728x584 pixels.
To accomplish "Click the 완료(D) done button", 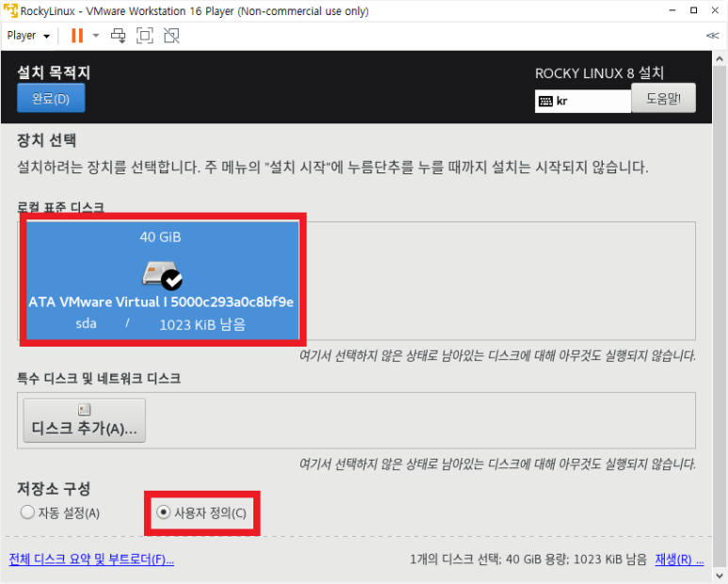I will coord(51,98).
